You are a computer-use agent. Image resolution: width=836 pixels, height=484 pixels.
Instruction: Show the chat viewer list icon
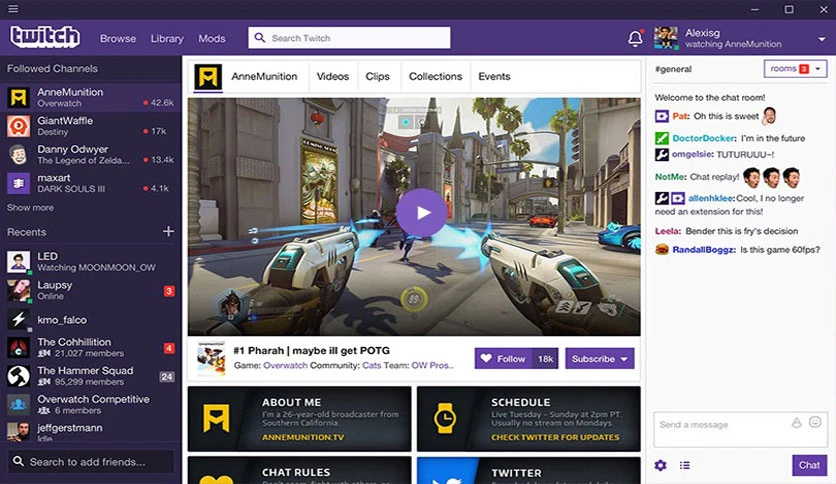point(685,465)
